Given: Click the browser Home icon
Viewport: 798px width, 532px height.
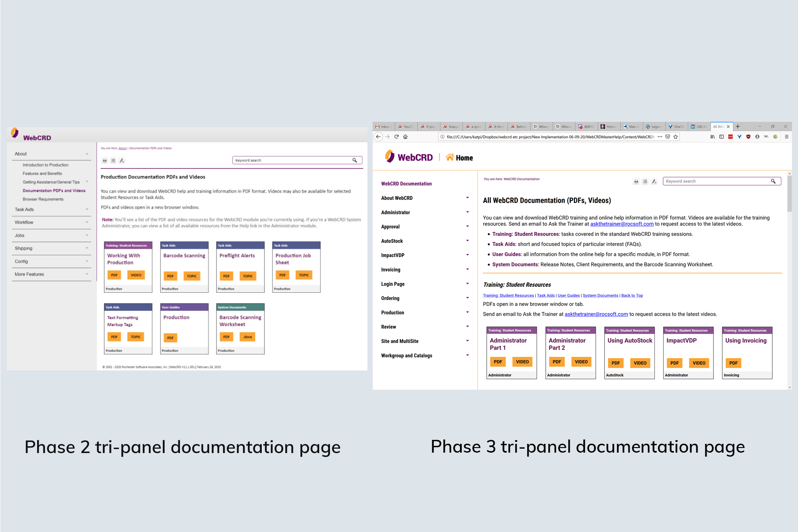Looking at the screenshot, I should (x=405, y=137).
